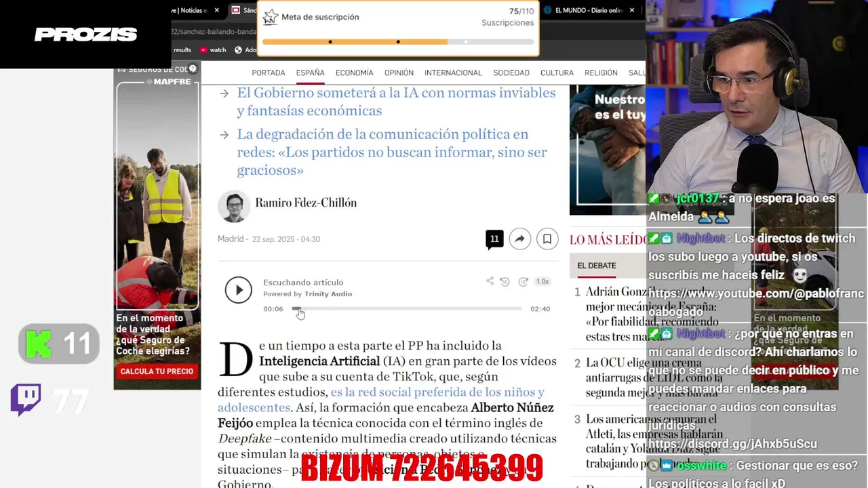
Task: Close the Noticias browser tab
Action: point(217,10)
